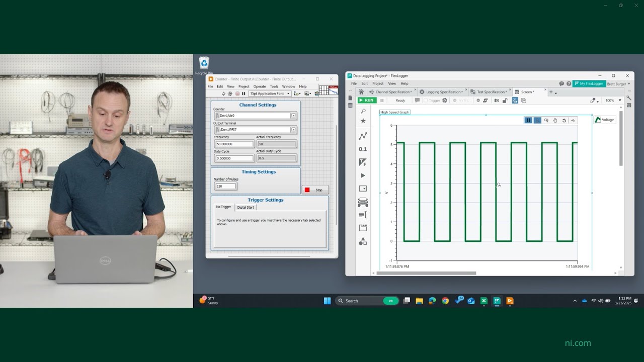644x362 pixels.
Task: Close the Screen tab with its X
Action: pos(545,90)
